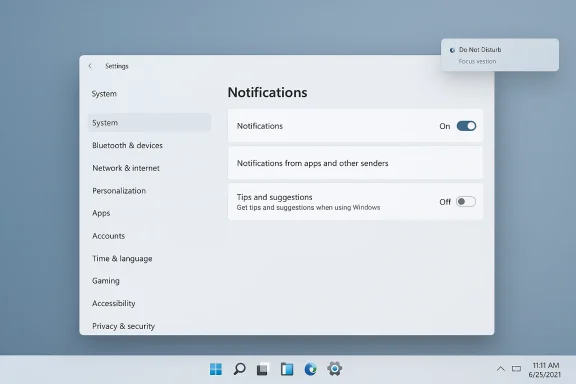This screenshot has width=576, height=384.
Task: Click the Off label beside Tips toggle
Action: (445, 202)
